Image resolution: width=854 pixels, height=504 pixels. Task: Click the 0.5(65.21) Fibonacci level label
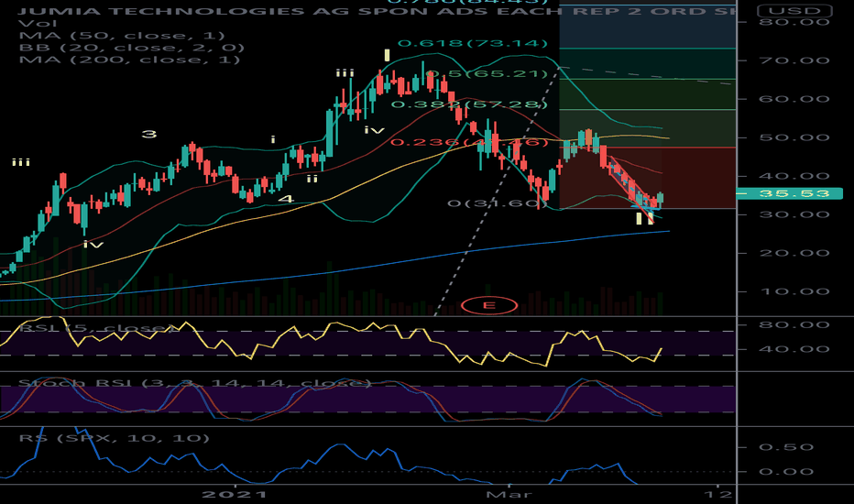coord(487,73)
